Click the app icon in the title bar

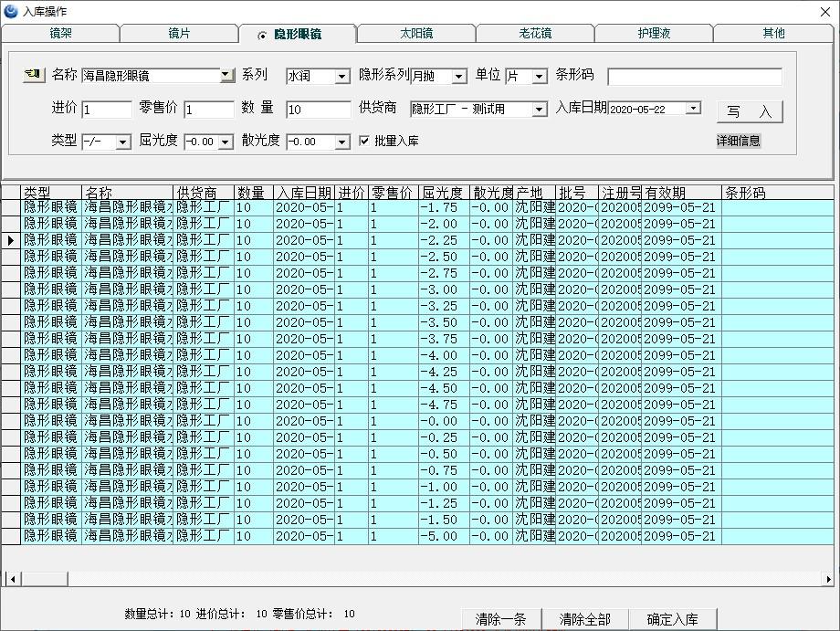tap(11, 11)
